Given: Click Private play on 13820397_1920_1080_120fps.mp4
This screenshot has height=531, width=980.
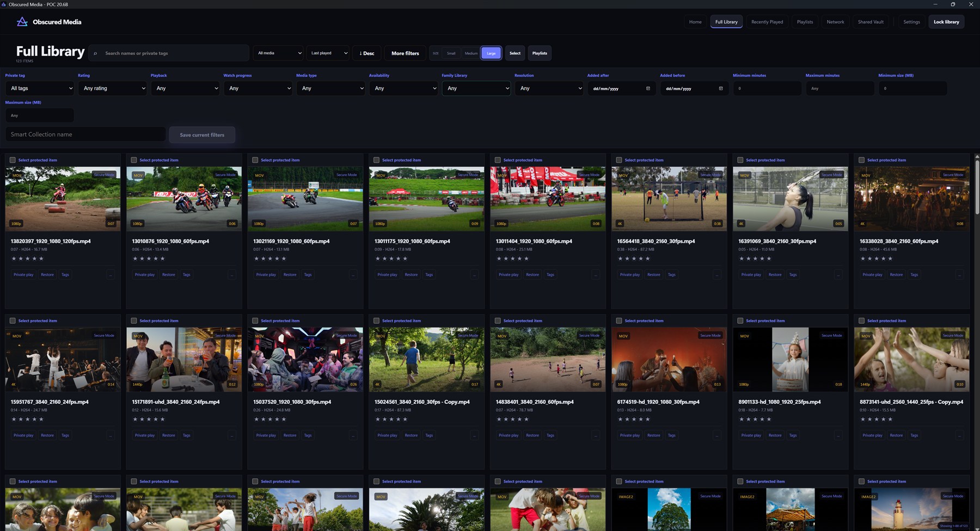Looking at the screenshot, I should point(23,275).
